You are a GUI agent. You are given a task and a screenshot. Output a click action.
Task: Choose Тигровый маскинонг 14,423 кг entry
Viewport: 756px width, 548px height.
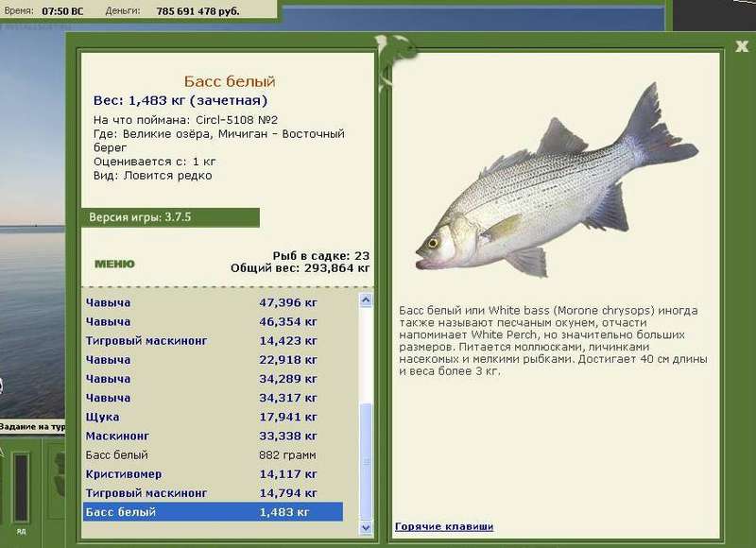[213, 341]
